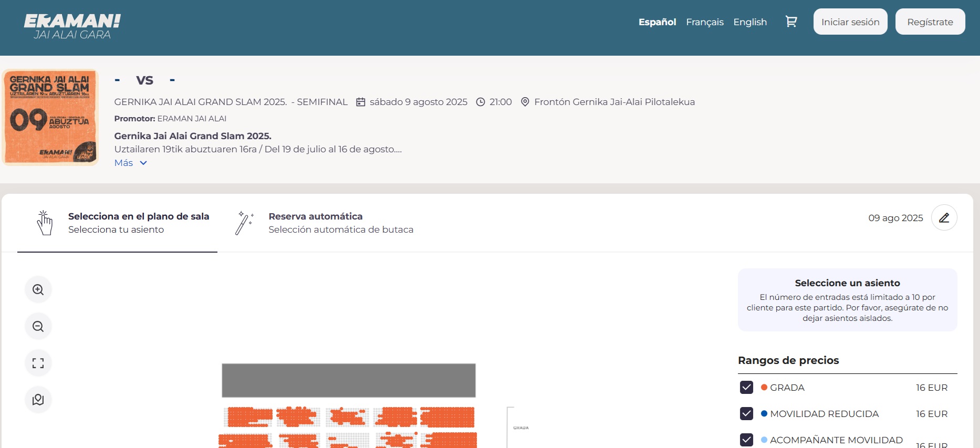This screenshot has height=448, width=980.
Task: Click the light blue ACOMPAÑANTE color dot
Action: 764,440
